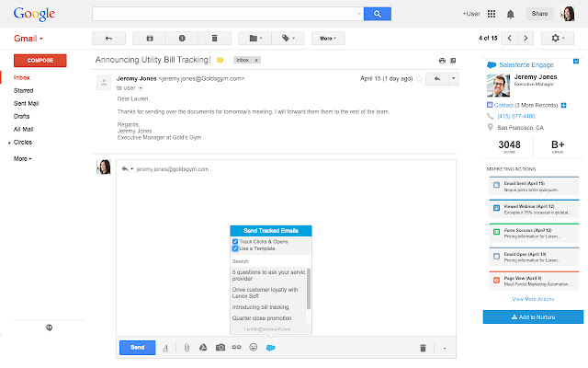This screenshot has width=588, height=368.
Task: Reply to Jeremy Jones message
Action: point(437,79)
